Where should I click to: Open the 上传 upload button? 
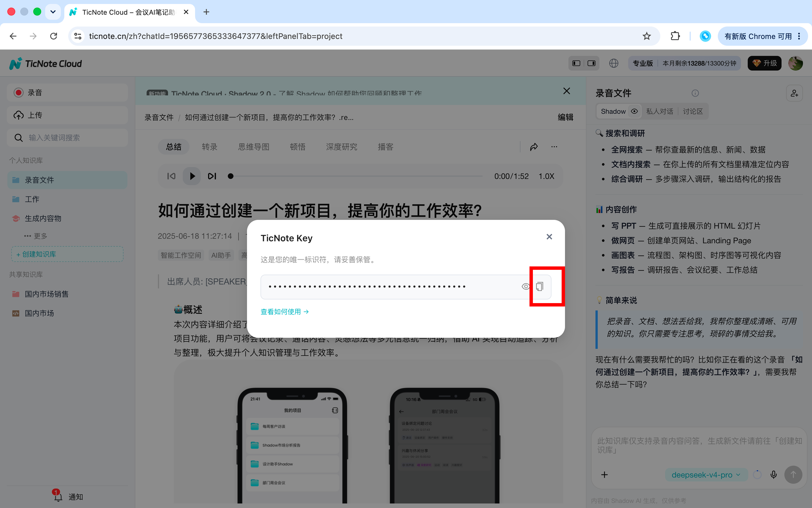67,115
